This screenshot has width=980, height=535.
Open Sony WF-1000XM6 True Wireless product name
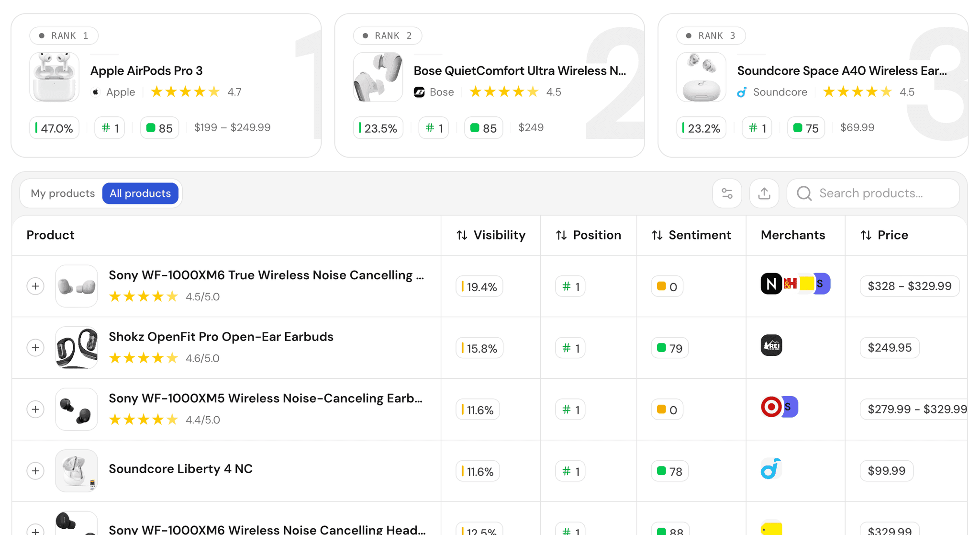click(266, 275)
